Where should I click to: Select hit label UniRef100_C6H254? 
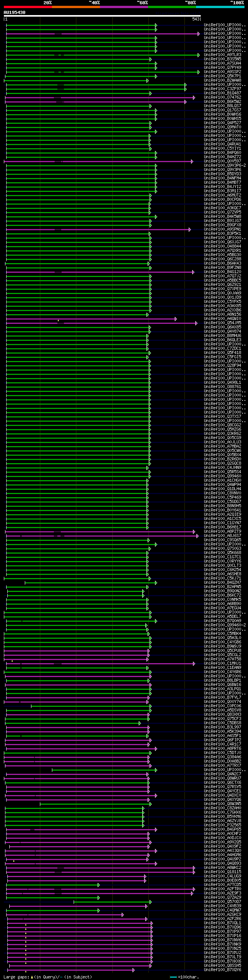(222, 570)
